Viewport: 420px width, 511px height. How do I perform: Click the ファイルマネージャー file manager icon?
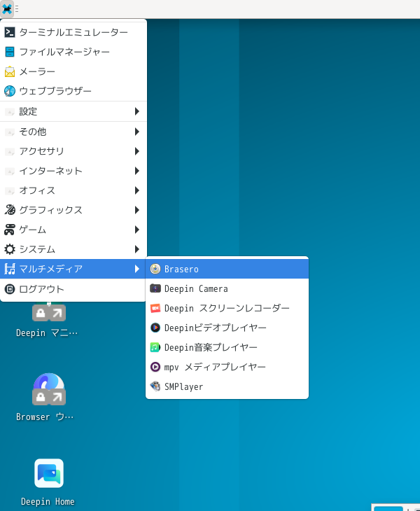coord(10,52)
